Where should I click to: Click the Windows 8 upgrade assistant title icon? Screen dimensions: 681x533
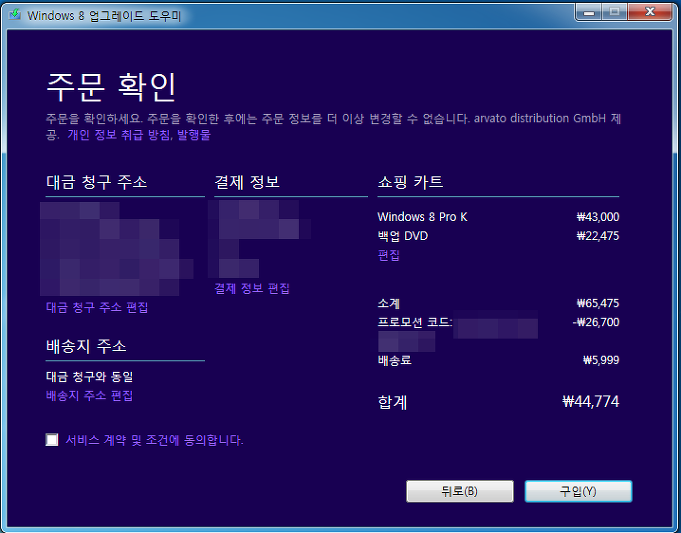pos(15,15)
